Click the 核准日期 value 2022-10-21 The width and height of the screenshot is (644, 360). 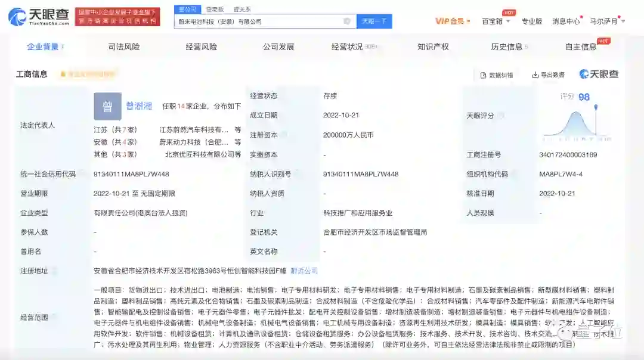(x=557, y=193)
